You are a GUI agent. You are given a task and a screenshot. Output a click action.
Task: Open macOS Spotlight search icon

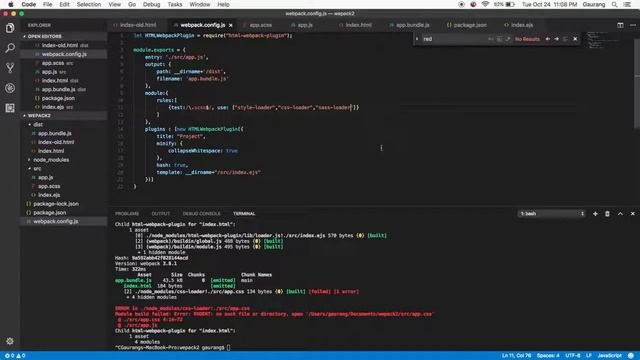point(614,4)
